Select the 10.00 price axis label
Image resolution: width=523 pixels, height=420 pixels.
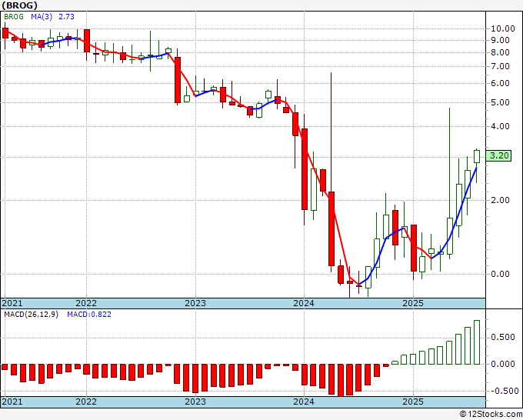(503, 28)
